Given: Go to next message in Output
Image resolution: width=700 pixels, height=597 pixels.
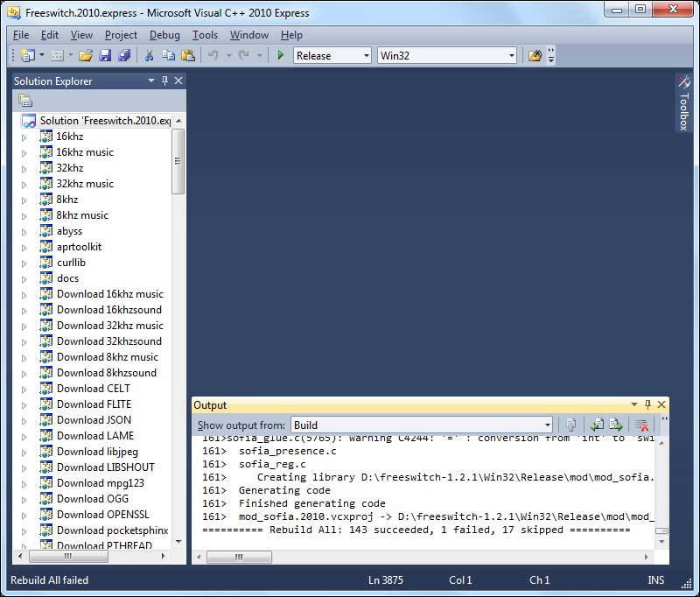Looking at the screenshot, I should coord(616,425).
